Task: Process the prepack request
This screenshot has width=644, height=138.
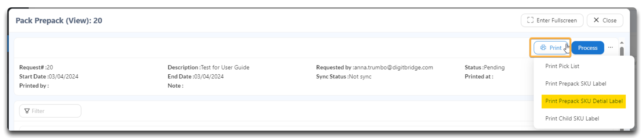Action: pyautogui.click(x=587, y=48)
